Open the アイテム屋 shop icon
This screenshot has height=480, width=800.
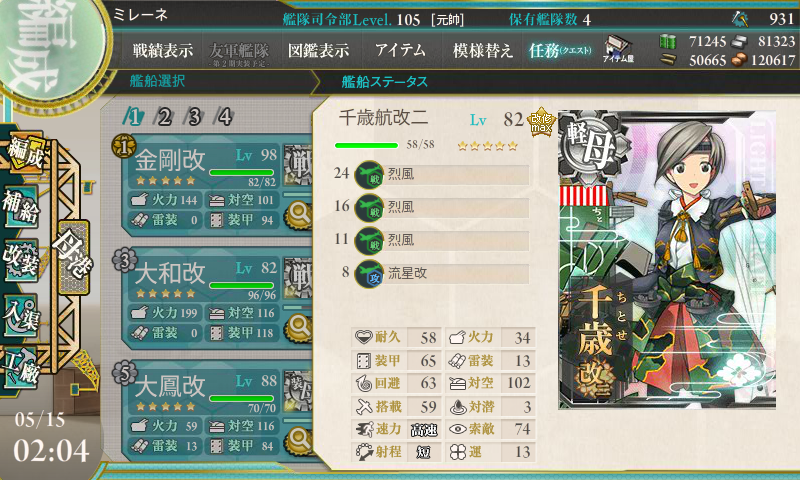click(618, 50)
